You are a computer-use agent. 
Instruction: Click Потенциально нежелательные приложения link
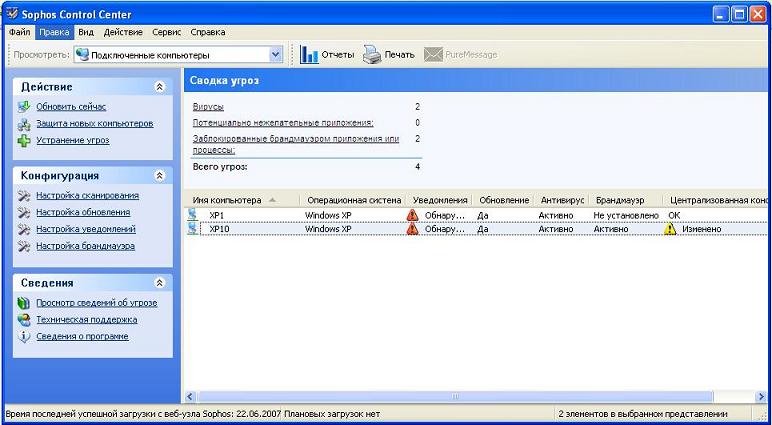(283, 123)
